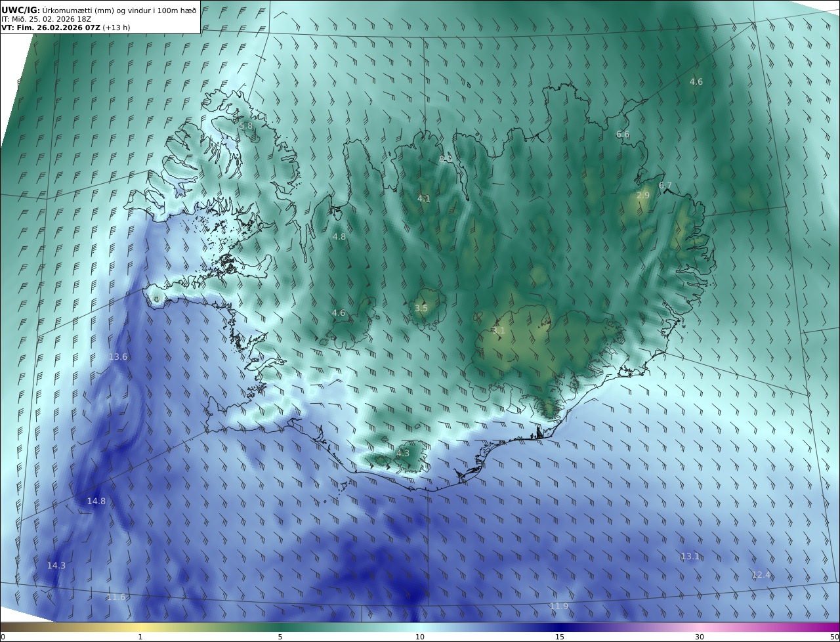Click the yellow segment of the colorbar
Screen dimensions: 840x642
pyautogui.click(x=140, y=628)
